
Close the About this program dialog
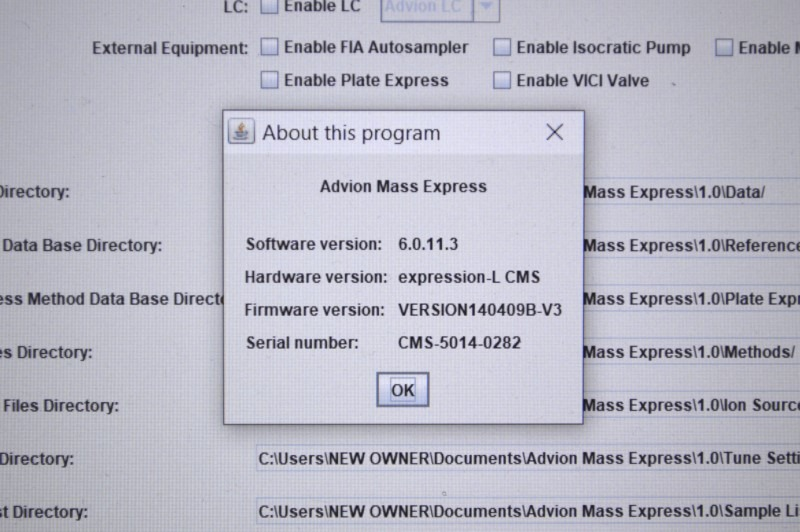pyautogui.click(x=555, y=132)
